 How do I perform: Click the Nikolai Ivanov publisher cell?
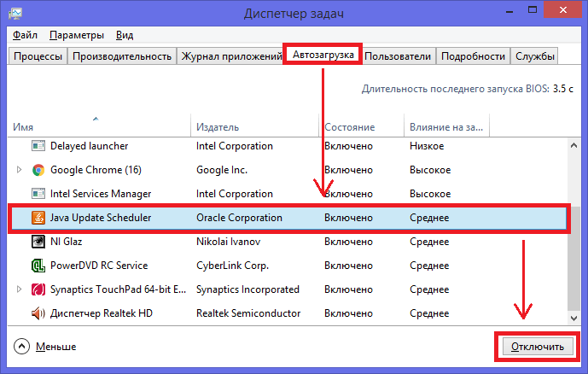click(x=229, y=242)
